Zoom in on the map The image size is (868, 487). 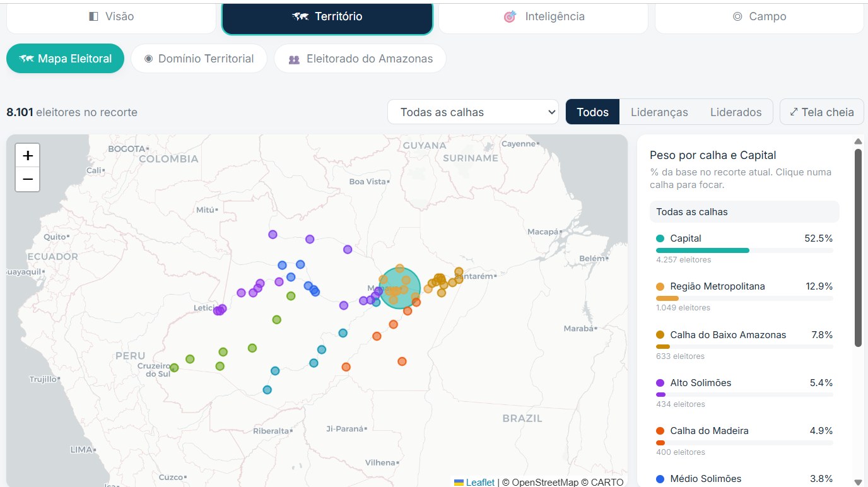(28, 155)
